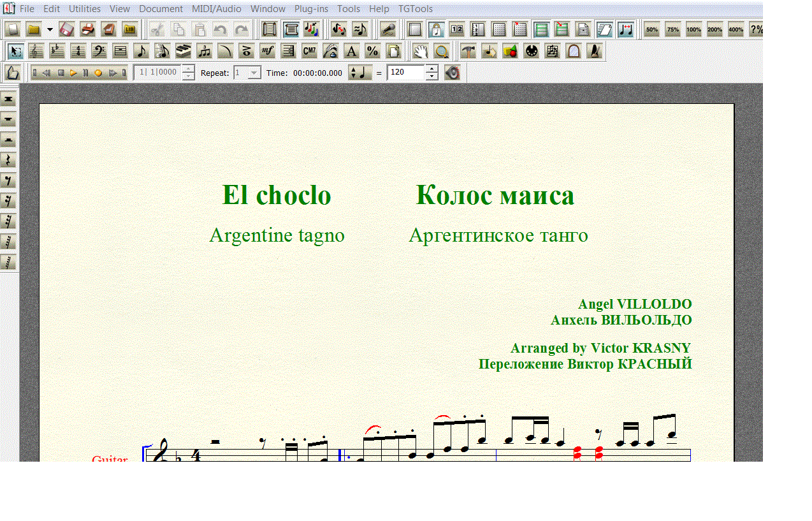Click the Save floppy disk icon

(x=67, y=29)
